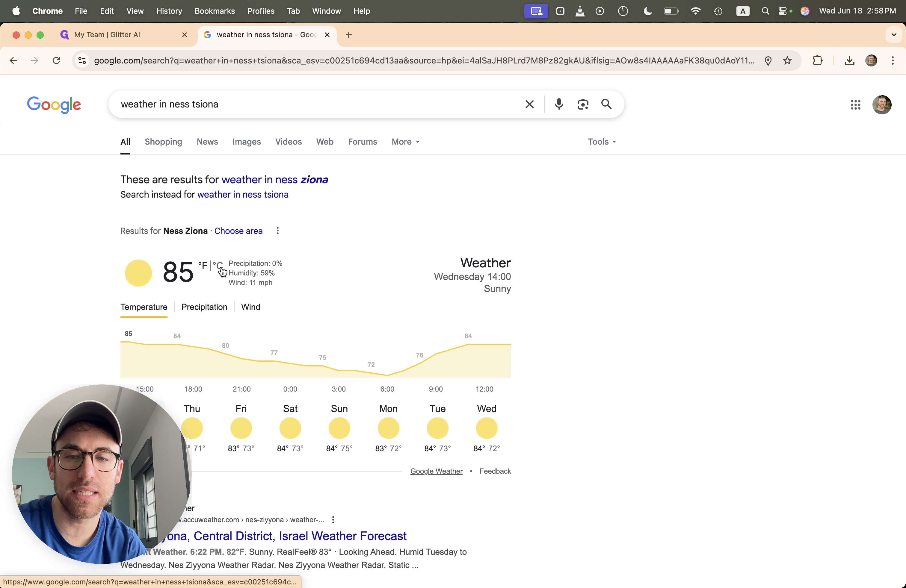The height and width of the screenshot is (588, 906).
Task: Select Monday forecast day
Action: pyautogui.click(x=388, y=428)
